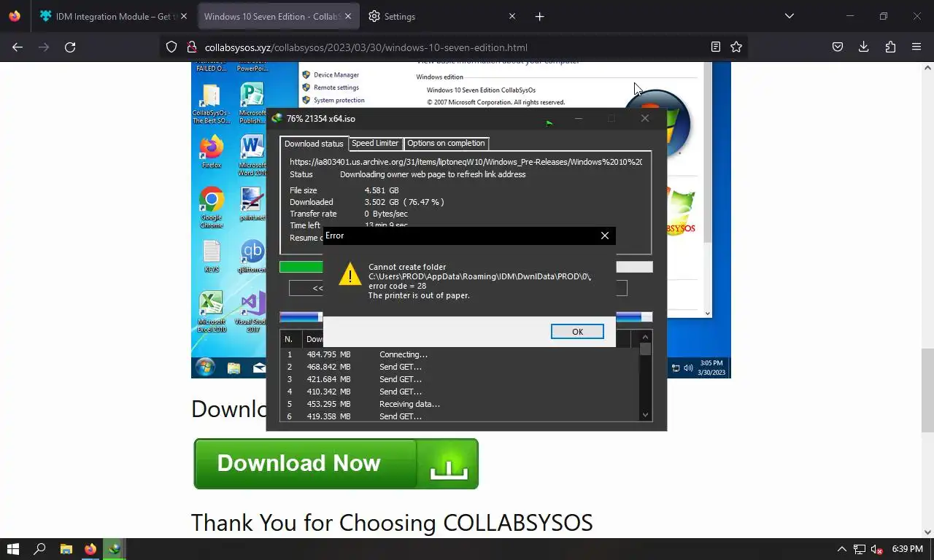Select connection row 1 Connecting...
The height and width of the screenshot is (560, 934).
[460, 354]
